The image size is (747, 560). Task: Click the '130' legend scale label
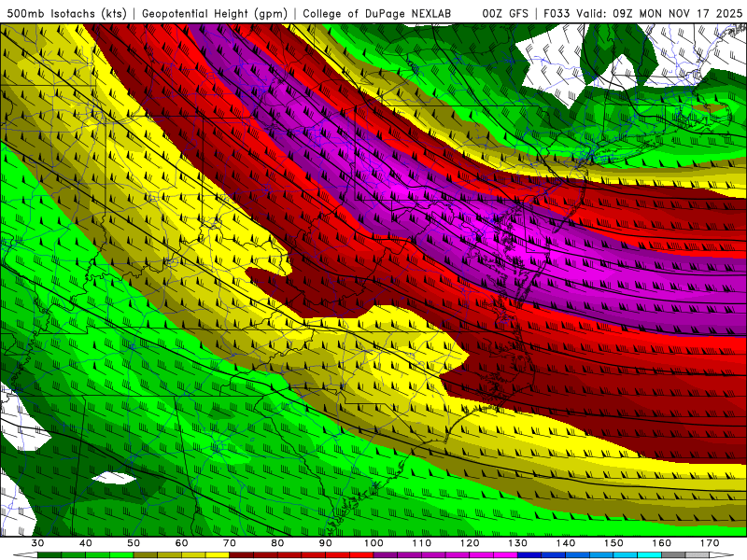point(518,543)
